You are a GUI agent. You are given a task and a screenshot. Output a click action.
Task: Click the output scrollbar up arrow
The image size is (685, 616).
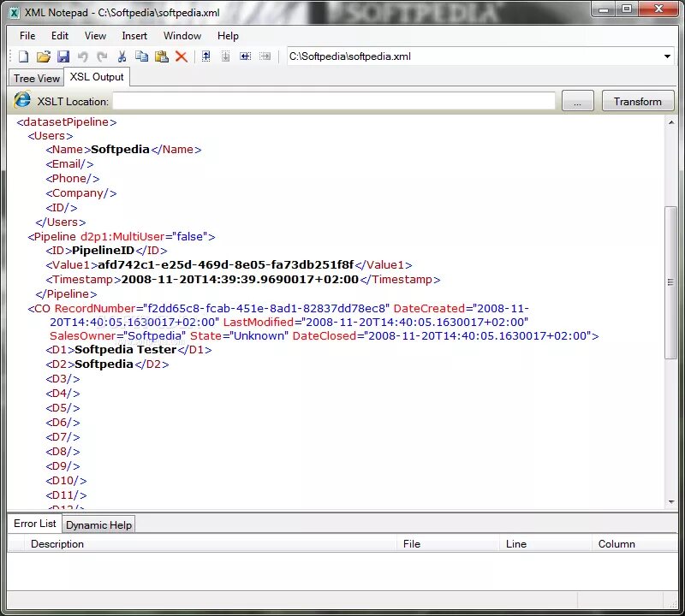coord(671,122)
